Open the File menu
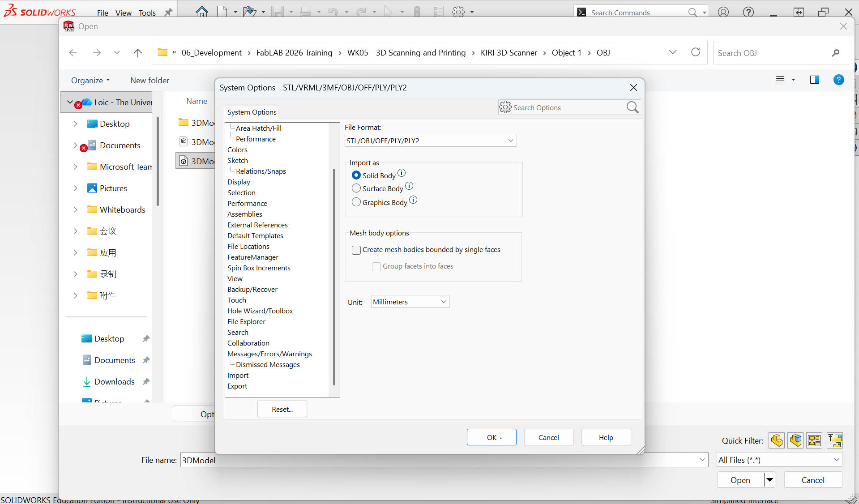The image size is (859, 504). click(x=103, y=13)
